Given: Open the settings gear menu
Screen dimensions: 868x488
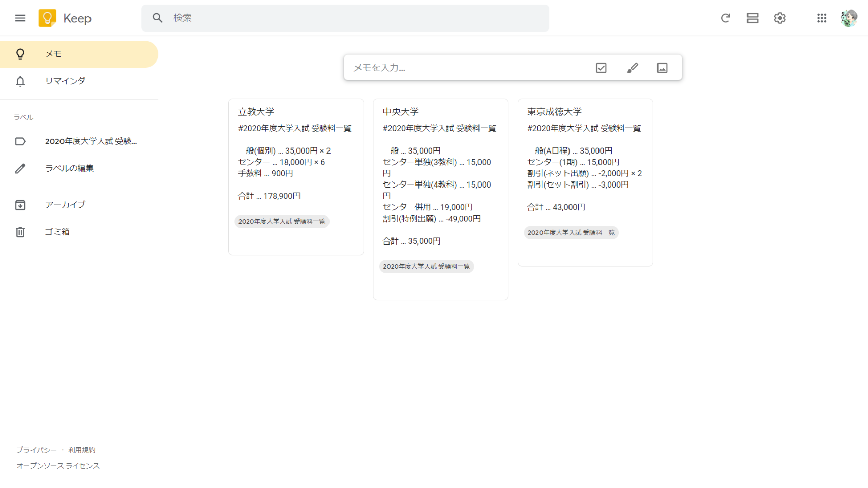Looking at the screenshot, I should coord(780,18).
